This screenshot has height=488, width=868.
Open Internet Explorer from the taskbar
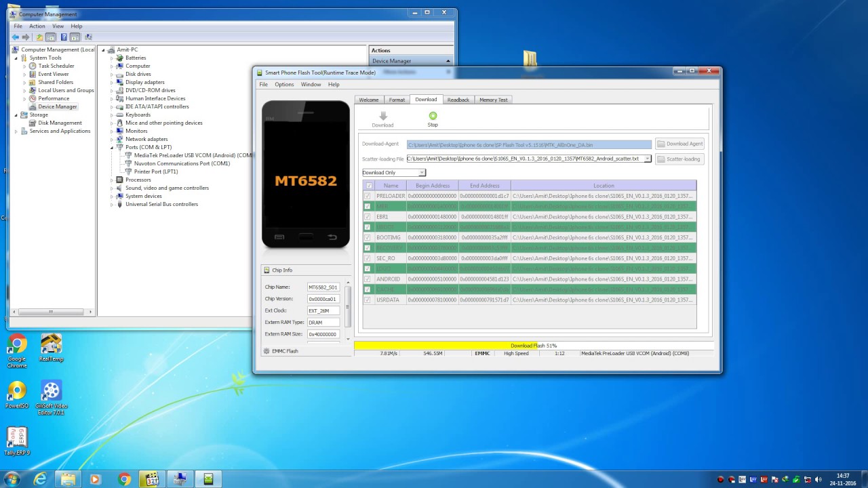[x=41, y=479]
